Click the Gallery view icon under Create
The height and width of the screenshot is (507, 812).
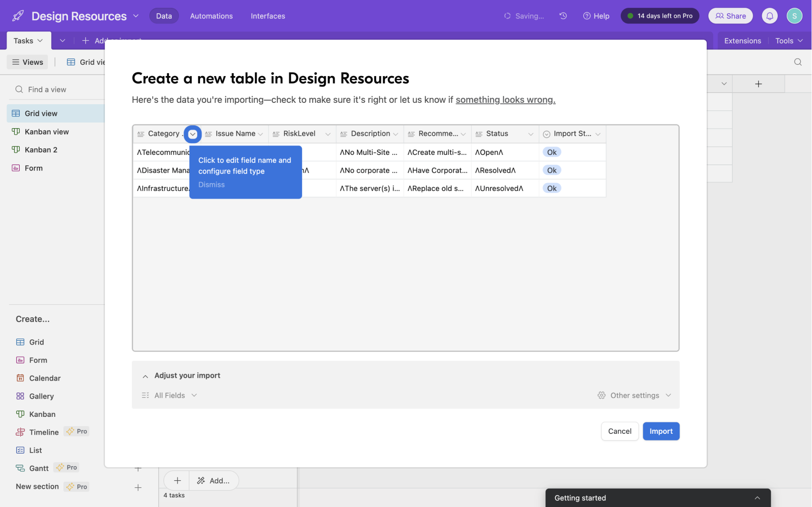click(20, 396)
